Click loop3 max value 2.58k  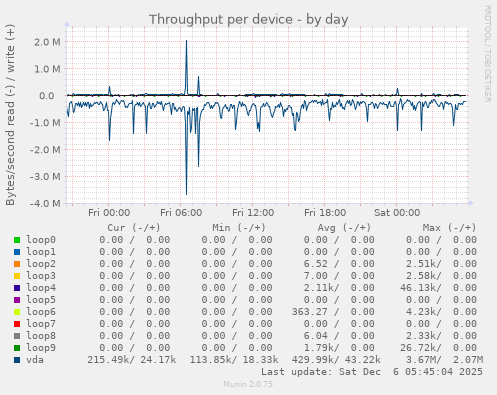(x=422, y=276)
